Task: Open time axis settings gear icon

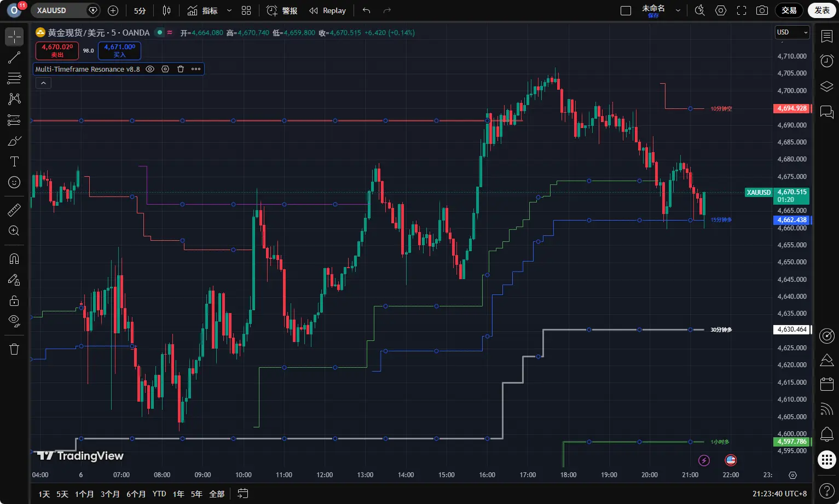Action: click(x=792, y=475)
